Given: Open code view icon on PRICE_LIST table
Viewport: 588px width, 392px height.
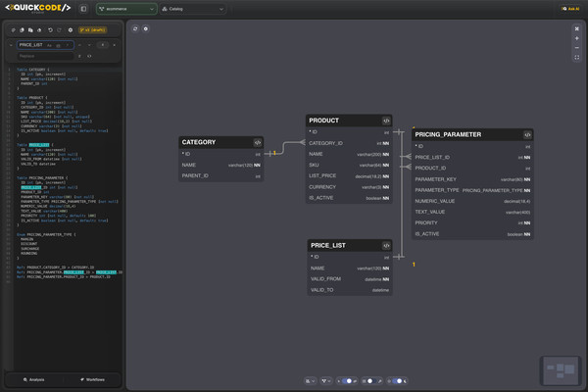Looking at the screenshot, I should click(386, 246).
